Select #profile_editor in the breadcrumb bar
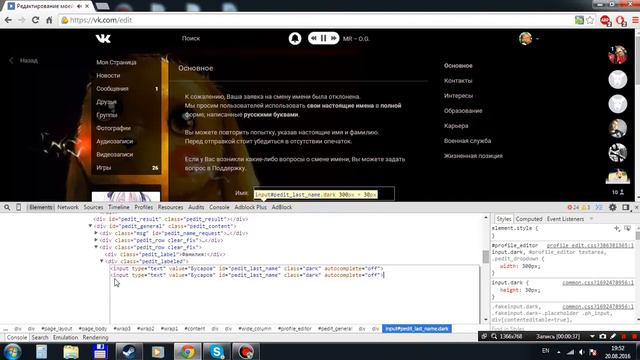The image size is (640, 360). click(295, 329)
